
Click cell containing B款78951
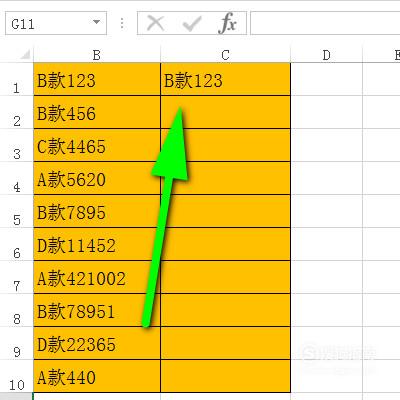pos(97,310)
